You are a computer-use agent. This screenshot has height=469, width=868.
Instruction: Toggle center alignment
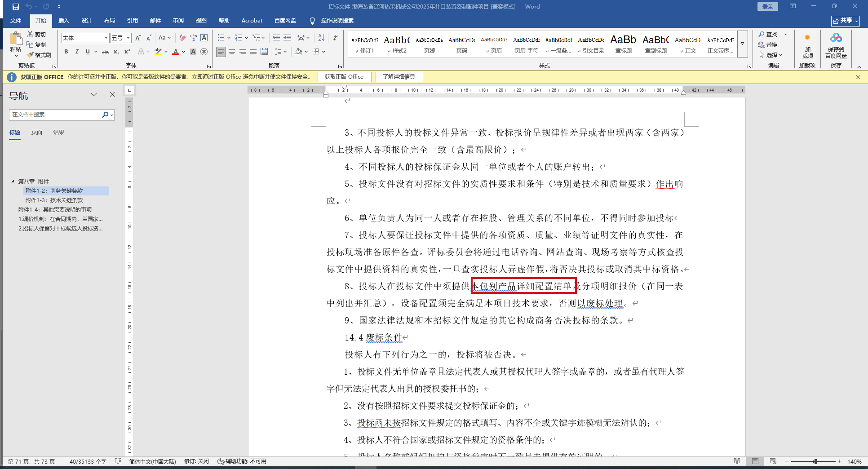[x=232, y=52]
